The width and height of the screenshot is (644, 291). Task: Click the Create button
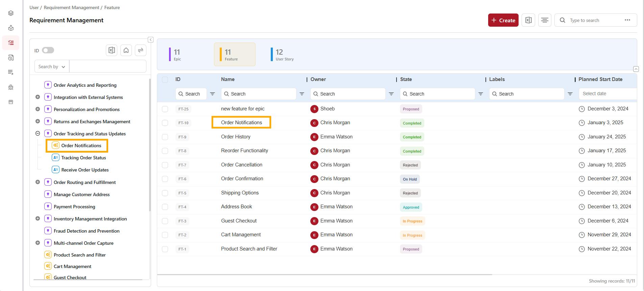pyautogui.click(x=503, y=20)
